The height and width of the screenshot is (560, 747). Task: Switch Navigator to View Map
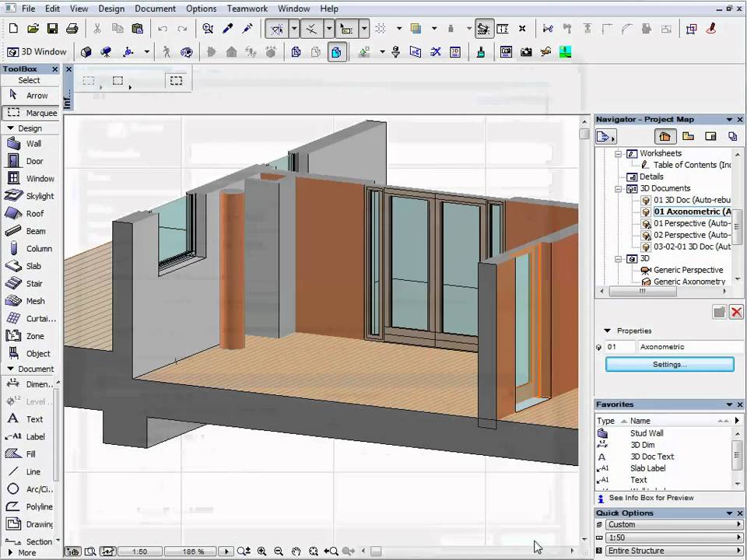coord(688,137)
